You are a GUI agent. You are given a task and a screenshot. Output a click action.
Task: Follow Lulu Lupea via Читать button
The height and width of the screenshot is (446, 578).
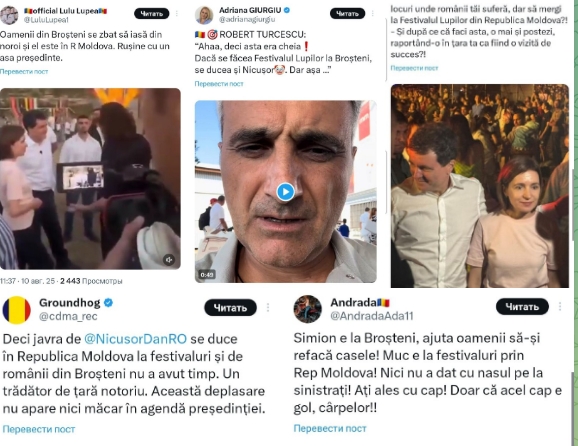(152, 14)
